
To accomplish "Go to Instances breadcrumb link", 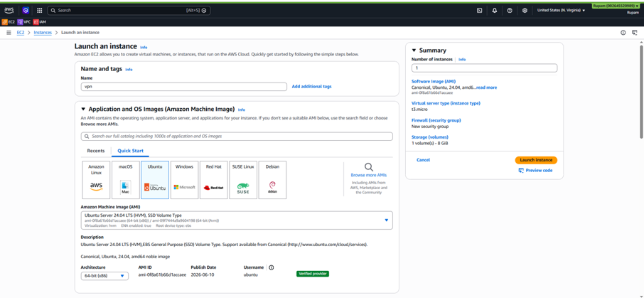I will 43,33.
